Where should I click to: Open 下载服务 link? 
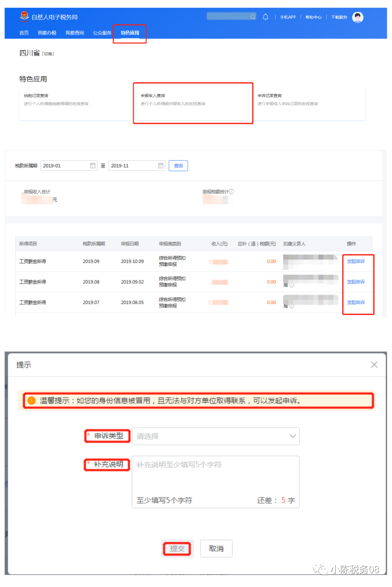click(339, 17)
